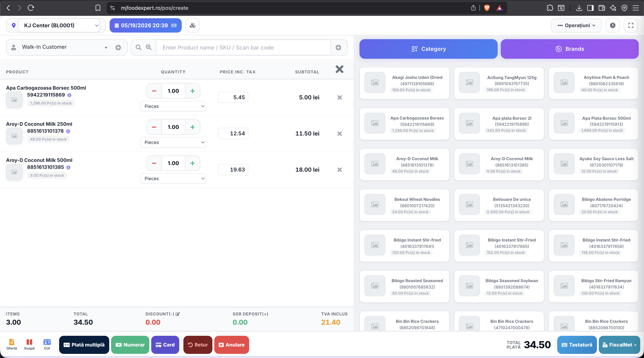
Task: Bookmark this page icon
Action: (x=98, y=8)
